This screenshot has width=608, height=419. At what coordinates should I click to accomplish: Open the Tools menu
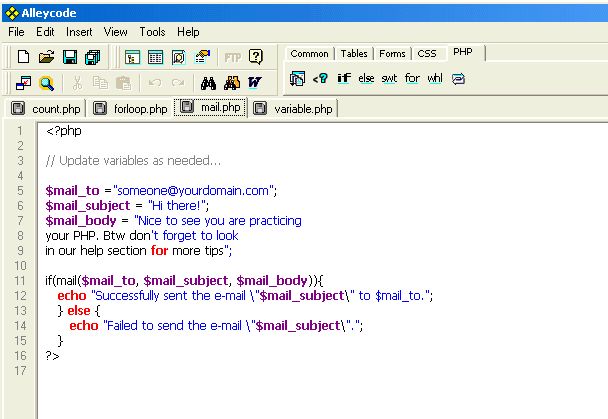[x=152, y=32]
